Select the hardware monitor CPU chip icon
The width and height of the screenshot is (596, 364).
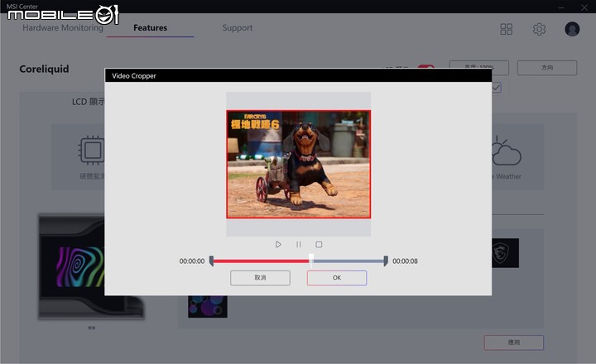pos(92,150)
